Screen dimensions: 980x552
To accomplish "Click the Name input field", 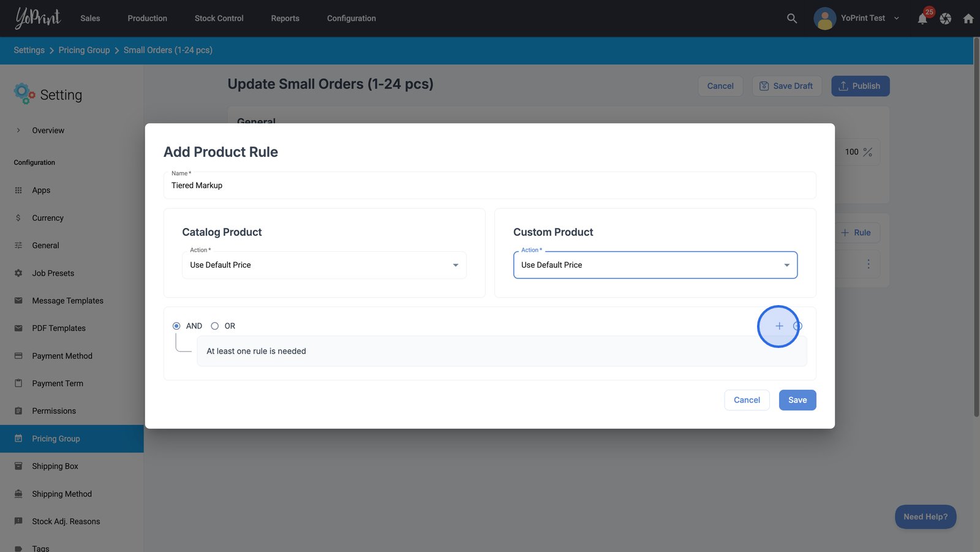I will tap(489, 186).
